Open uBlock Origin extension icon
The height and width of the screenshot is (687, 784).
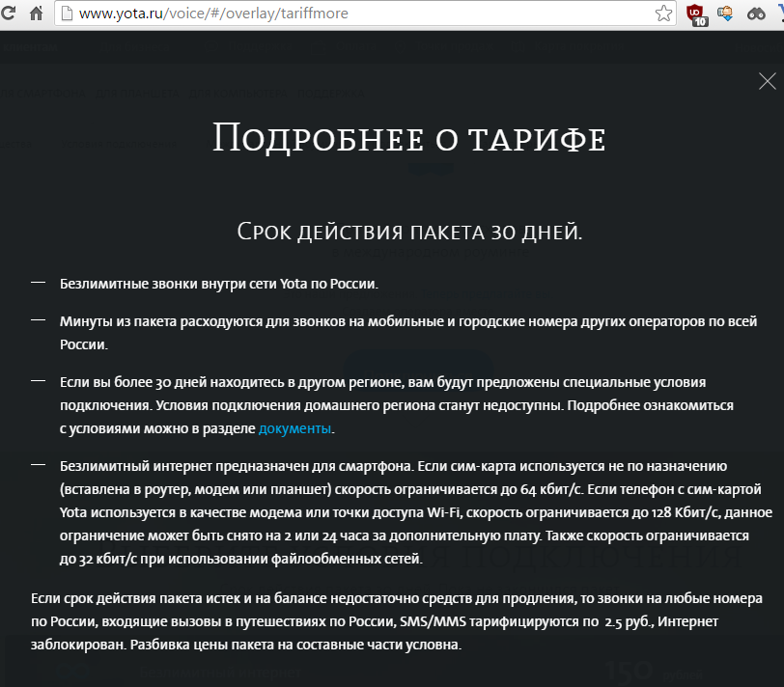[x=696, y=14]
